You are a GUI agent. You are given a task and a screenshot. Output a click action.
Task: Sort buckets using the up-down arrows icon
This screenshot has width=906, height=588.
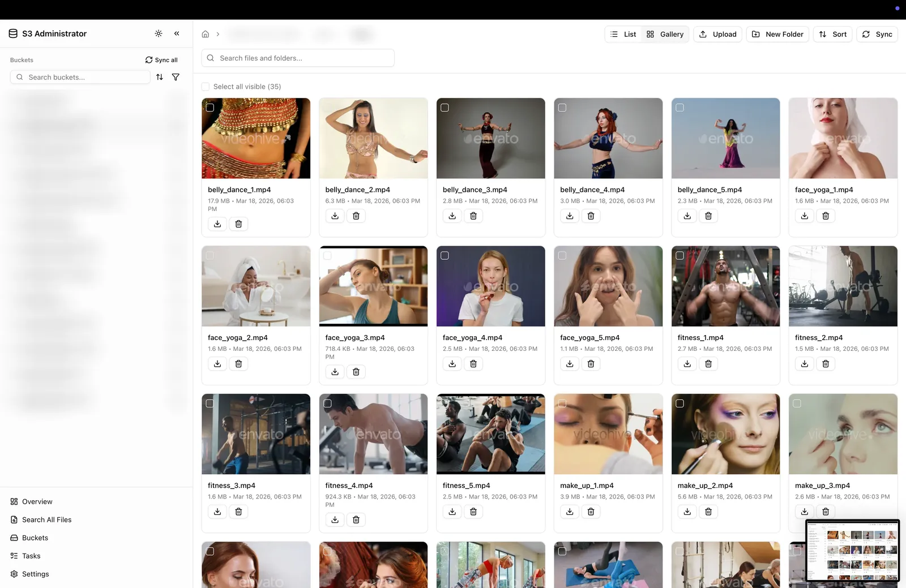tap(160, 77)
